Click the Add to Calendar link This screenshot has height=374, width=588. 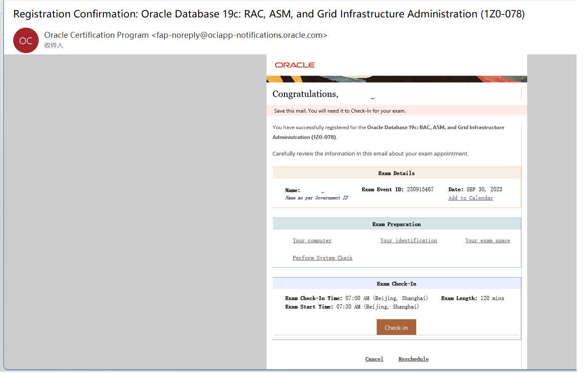[471, 198]
